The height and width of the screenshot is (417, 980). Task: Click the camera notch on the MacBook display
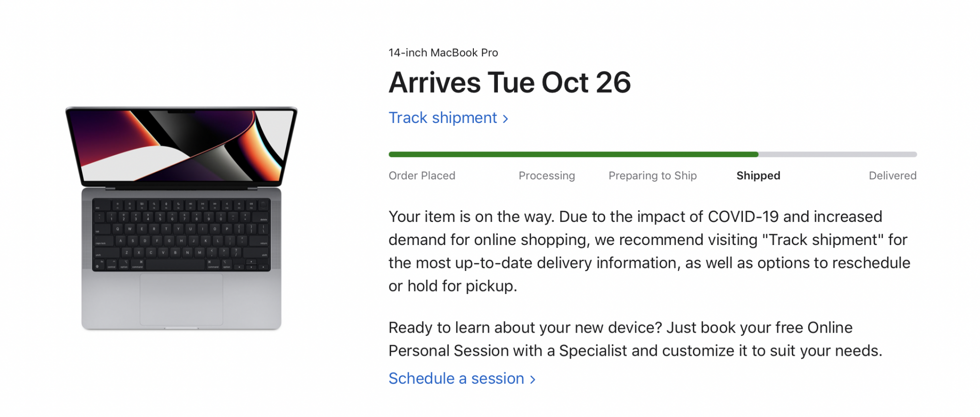tap(181, 112)
